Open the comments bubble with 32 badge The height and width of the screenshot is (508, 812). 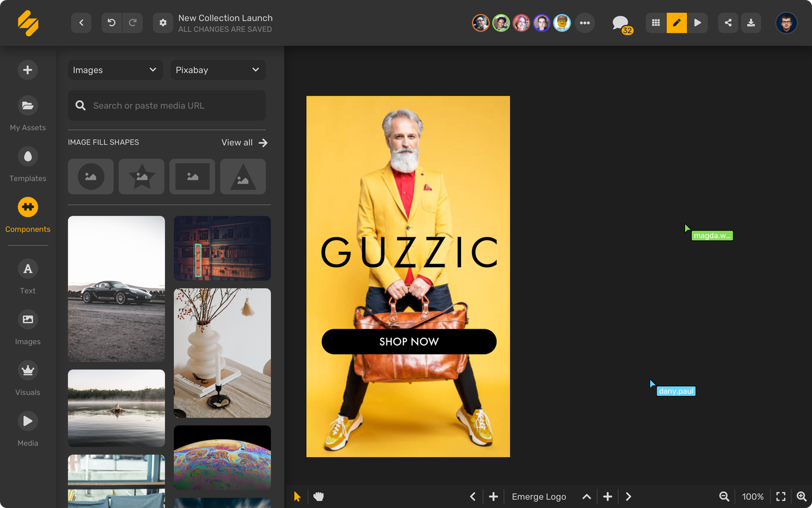pos(621,23)
